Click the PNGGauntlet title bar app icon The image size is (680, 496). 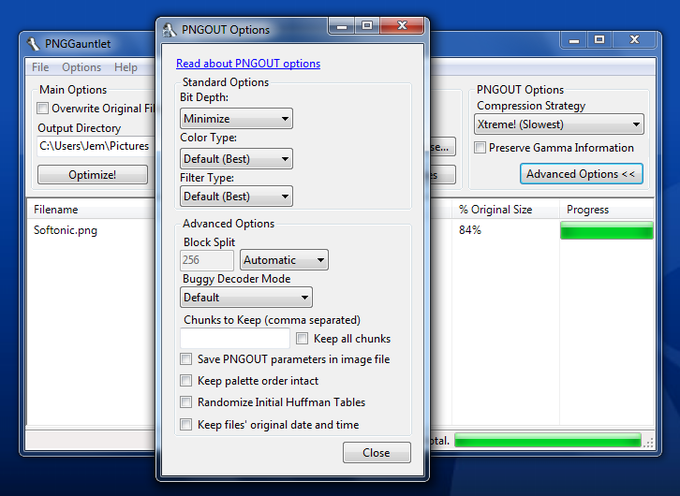pos(33,44)
